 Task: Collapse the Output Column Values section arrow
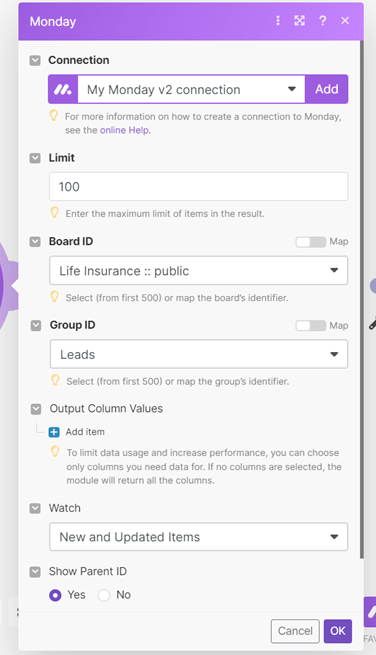click(x=36, y=409)
